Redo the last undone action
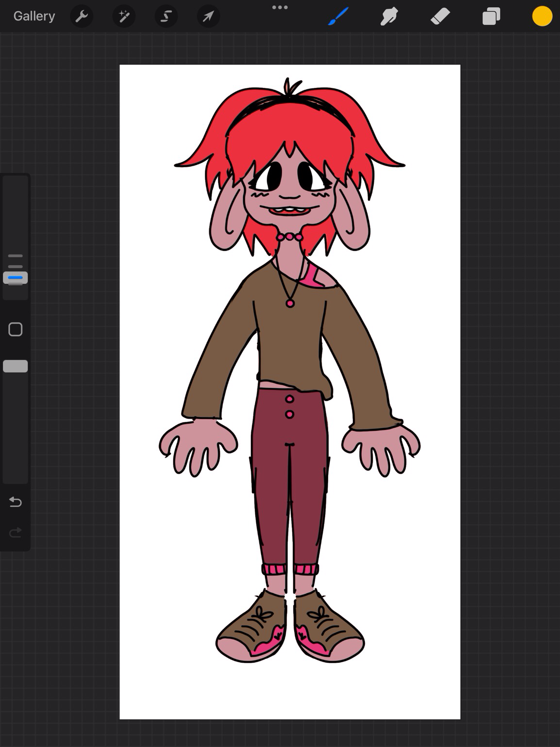 pos(16,533)
